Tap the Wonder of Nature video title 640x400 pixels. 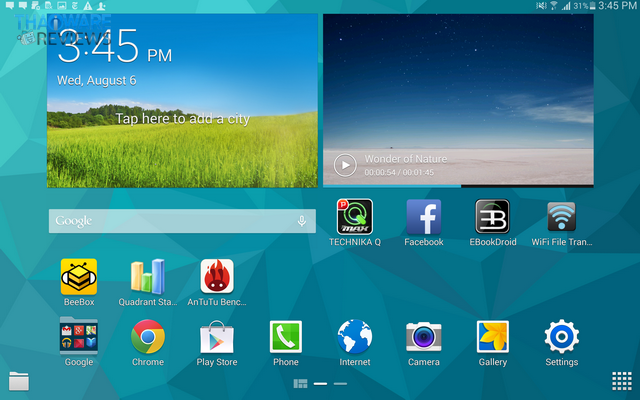pyautogui.click(x=406, y=159)
